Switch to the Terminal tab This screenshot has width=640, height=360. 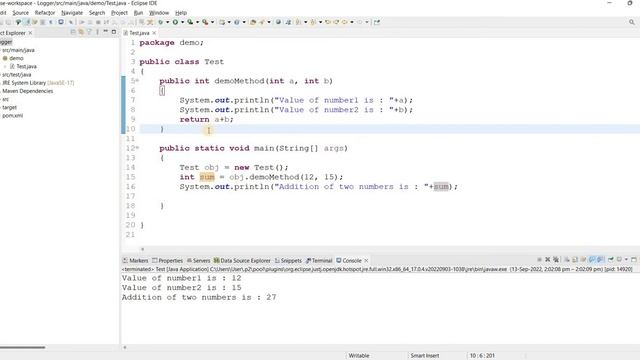(319, 260)
